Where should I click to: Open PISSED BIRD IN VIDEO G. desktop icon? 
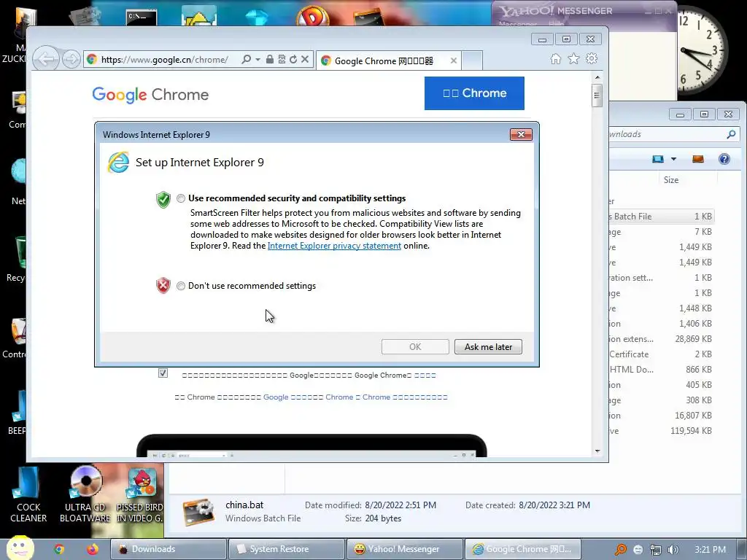coord(139,494)
